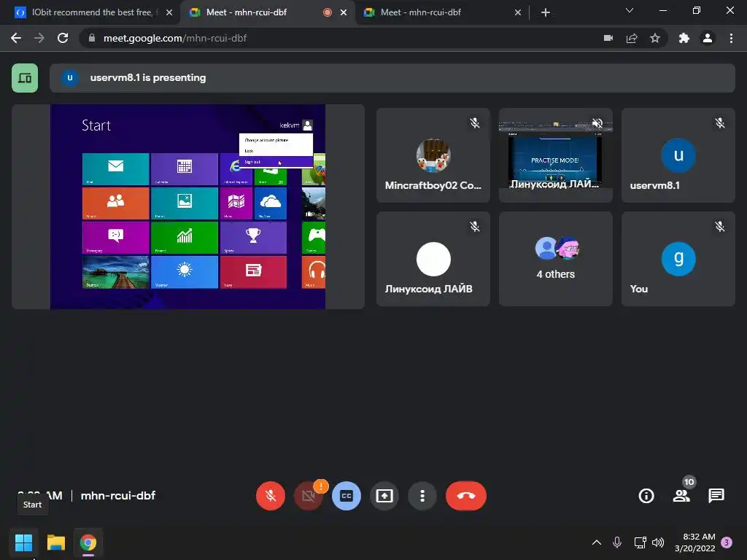Open meeting details info icon
Screen dimensions: 747x560
646,496
